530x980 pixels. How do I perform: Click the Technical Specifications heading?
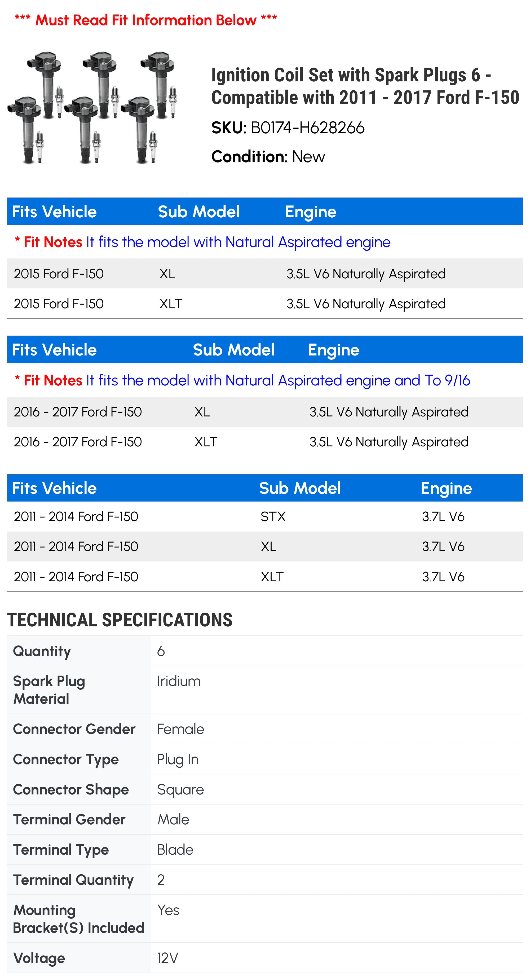(x=120, y=620)
